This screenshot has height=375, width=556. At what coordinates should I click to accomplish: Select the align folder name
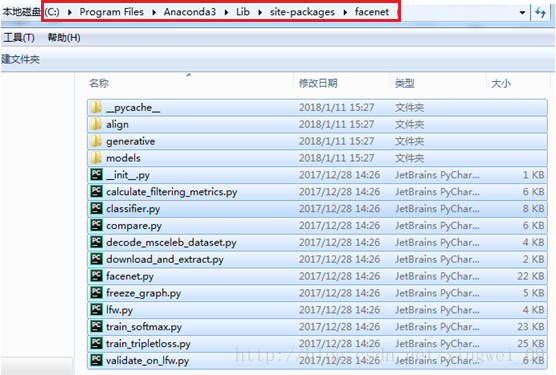coord(117,124)
